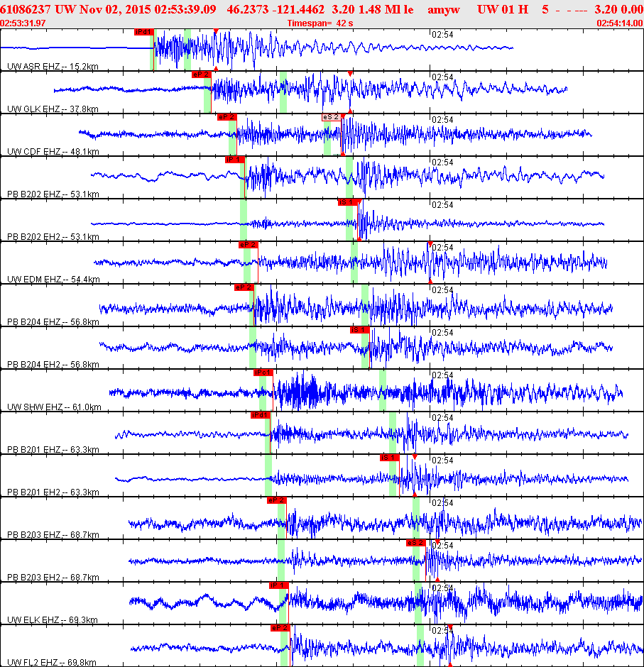Viewport: 644px width, 667px height.
Task: Click the iPd1 pick flag on ASR trace
Action: pyautogui.click(x=143, y=32)
